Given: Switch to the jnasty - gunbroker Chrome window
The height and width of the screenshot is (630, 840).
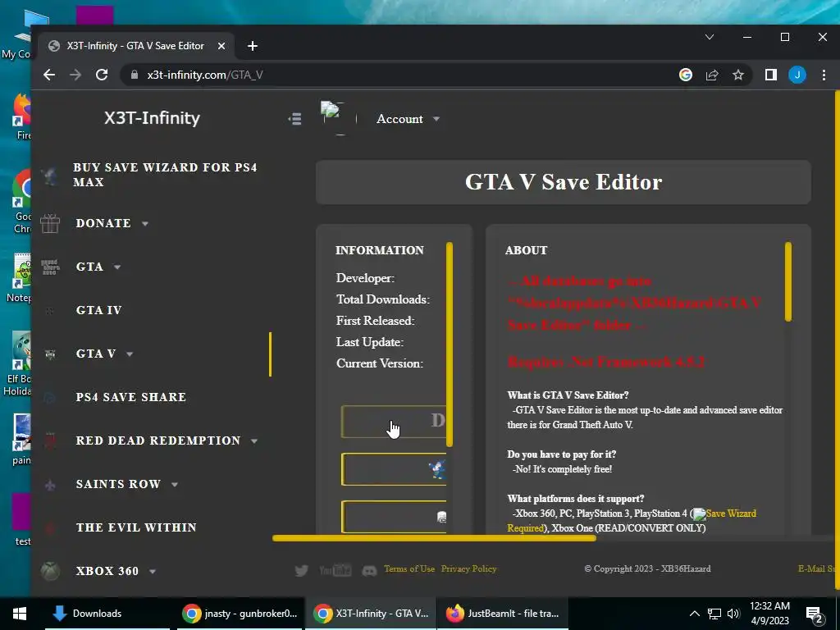Looking at the screenshot, I should [240, 614].
